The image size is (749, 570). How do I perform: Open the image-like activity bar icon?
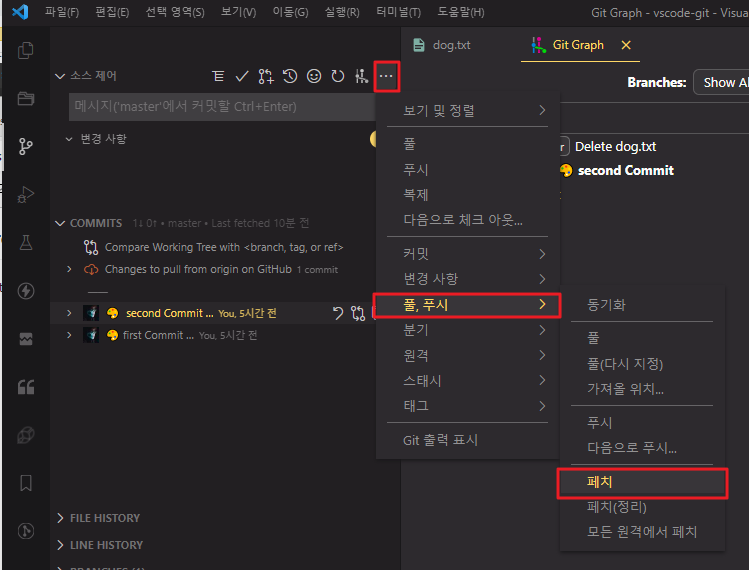[26, 339]
